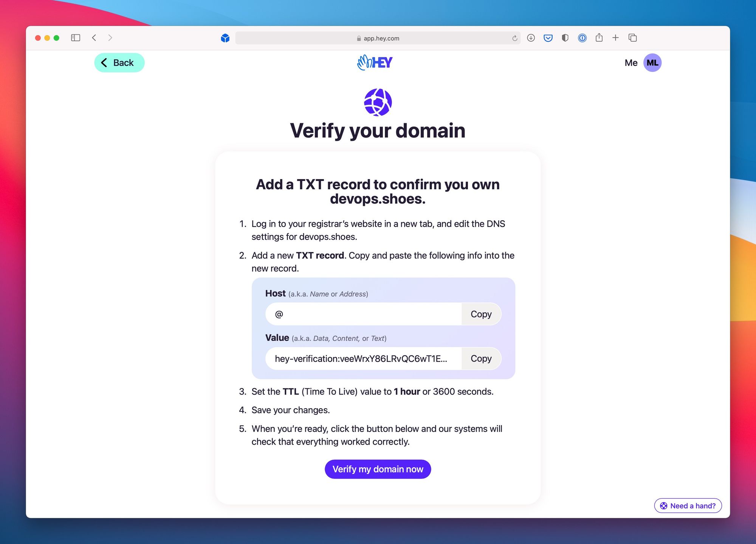This screenshot has height=544, width=756.
Task: Click the browser security lock icon
Action: pos(359,37)
